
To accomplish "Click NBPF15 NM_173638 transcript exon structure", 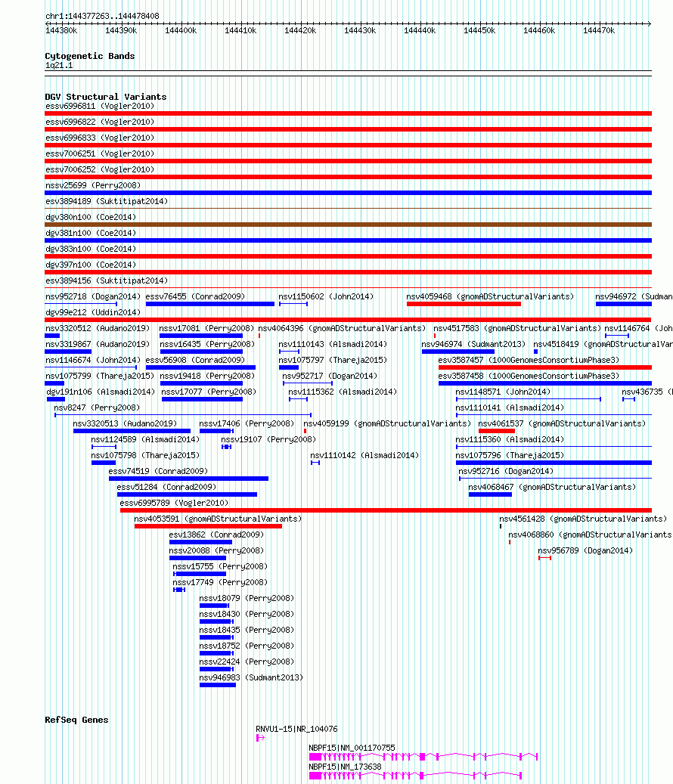I will click(415, 776).
